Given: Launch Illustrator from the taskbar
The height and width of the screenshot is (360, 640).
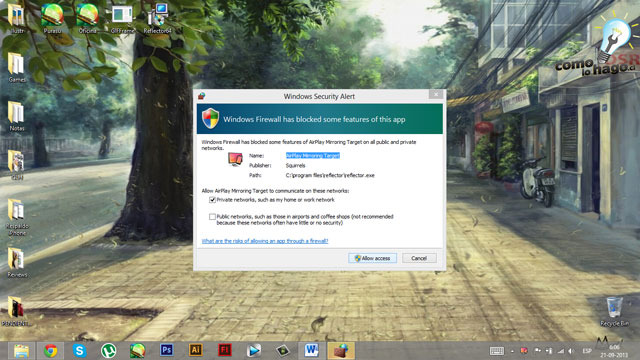Looking at the screenshot, I should (x=196, y=350).
